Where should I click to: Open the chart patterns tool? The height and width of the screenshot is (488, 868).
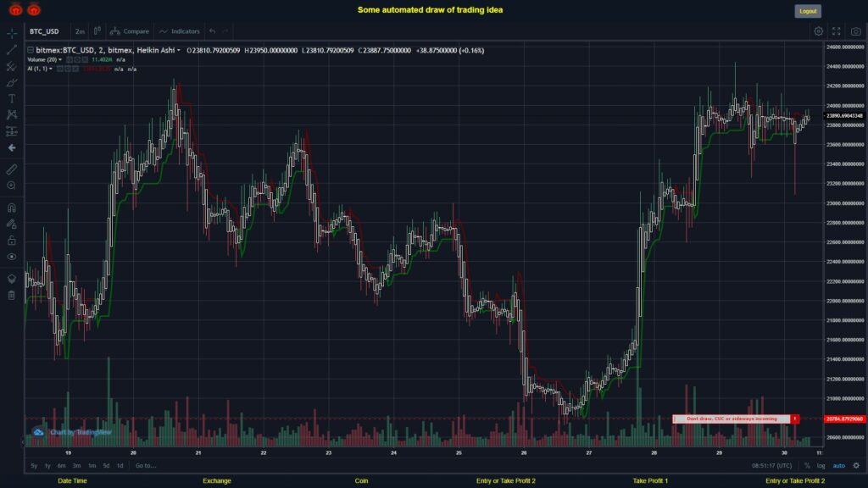pyautogui.click(x=12, y=114)
